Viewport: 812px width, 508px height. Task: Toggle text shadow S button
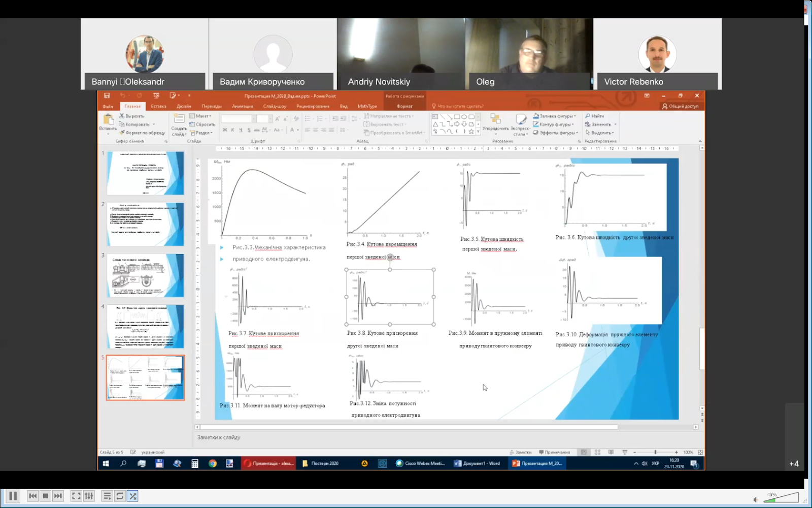(249, 130)
